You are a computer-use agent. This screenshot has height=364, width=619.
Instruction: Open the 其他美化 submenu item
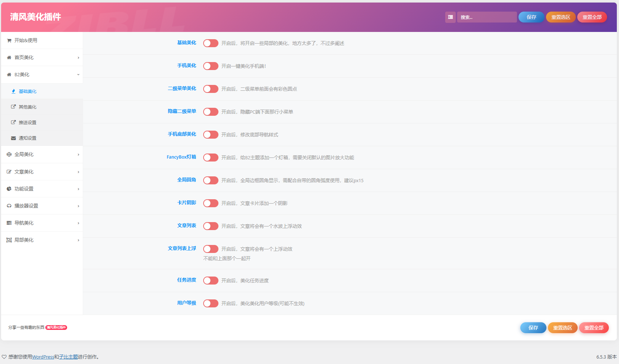(28, 107)
